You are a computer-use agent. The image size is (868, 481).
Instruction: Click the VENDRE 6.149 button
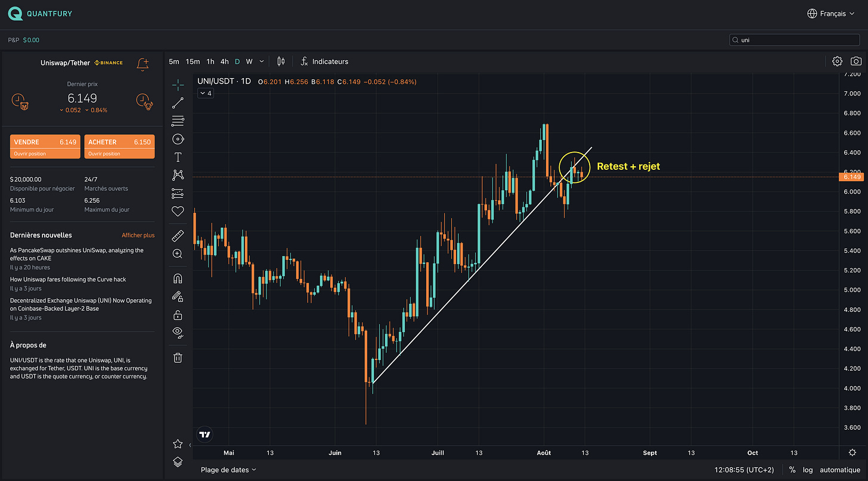tap(45, 147)
